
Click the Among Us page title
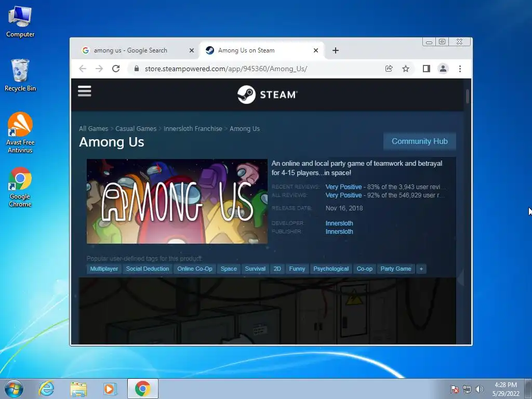(x=112, y=142)
